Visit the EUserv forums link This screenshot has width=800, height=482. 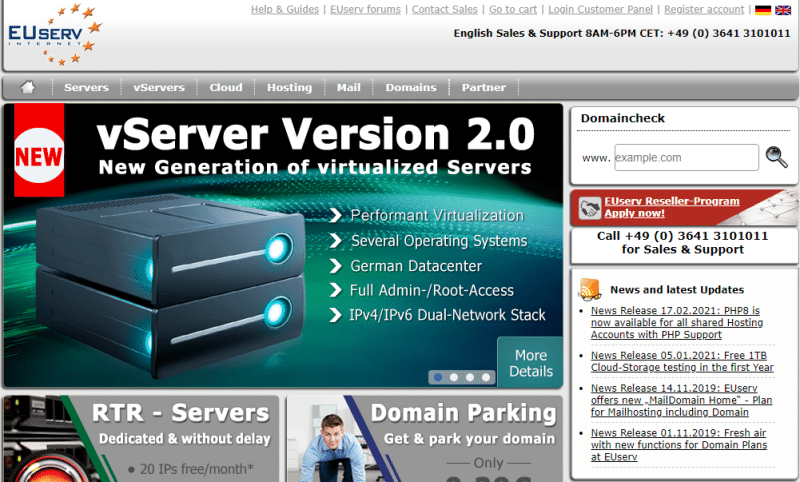coord(365,9)
